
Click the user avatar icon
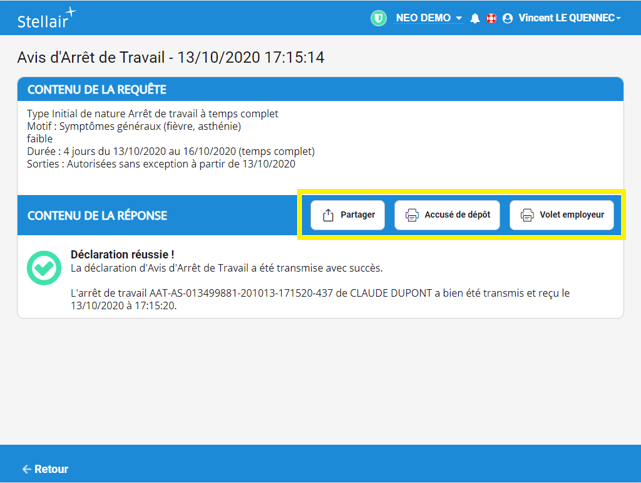point(507,18)
